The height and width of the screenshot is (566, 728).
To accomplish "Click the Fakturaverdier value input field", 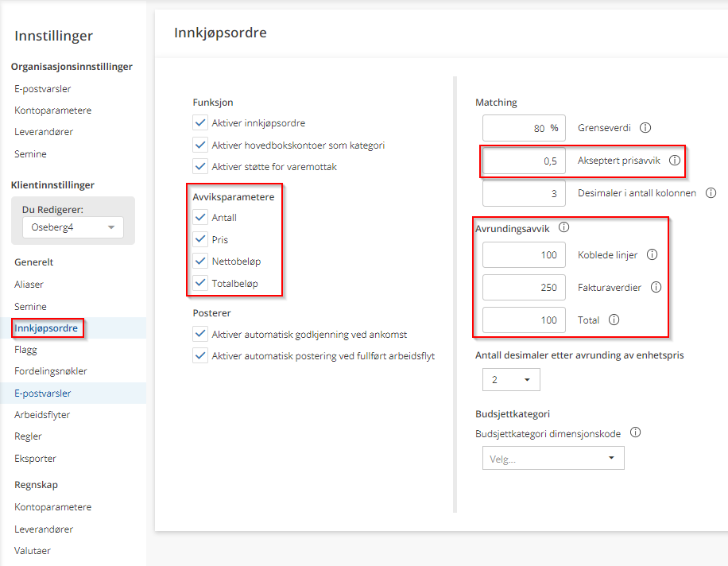I will 524,288.
